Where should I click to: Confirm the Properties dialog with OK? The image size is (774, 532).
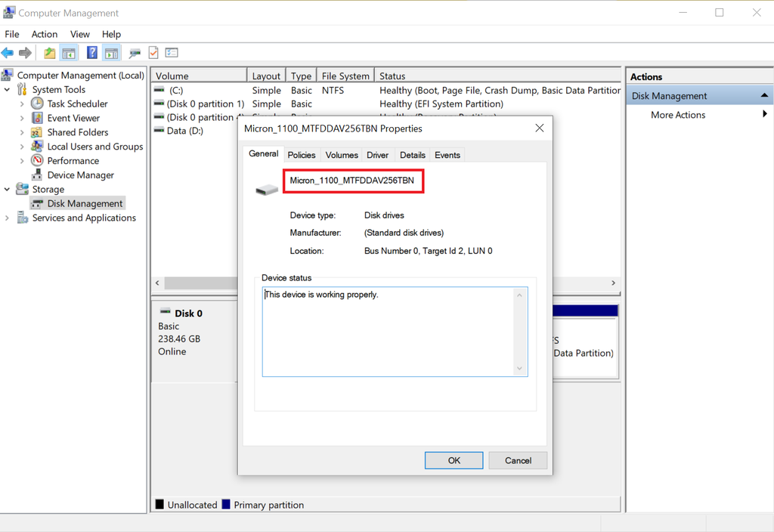coord(454,460)
